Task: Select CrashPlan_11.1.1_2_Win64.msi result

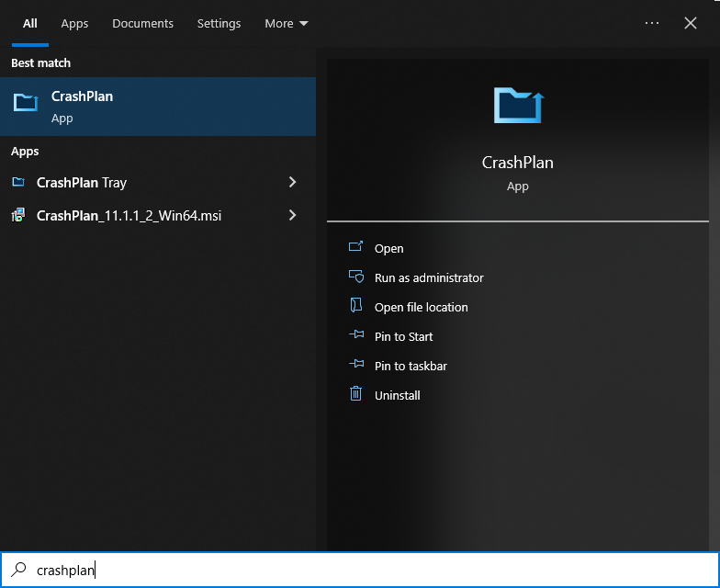Action: tap(158, 215)
